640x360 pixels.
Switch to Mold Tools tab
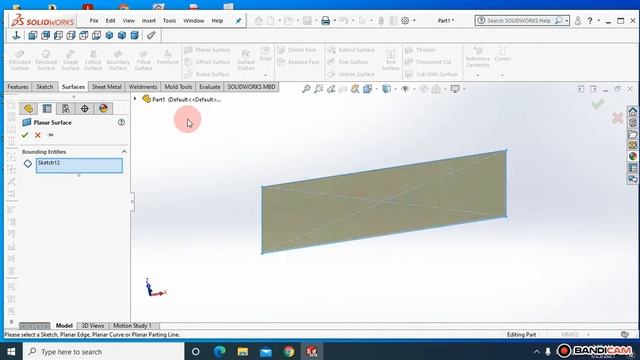[x=178, y=87]
